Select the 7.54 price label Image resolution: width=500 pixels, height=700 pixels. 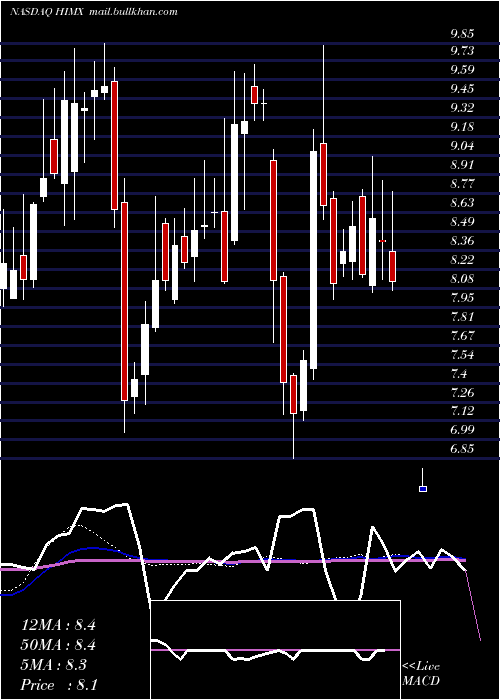462,354
